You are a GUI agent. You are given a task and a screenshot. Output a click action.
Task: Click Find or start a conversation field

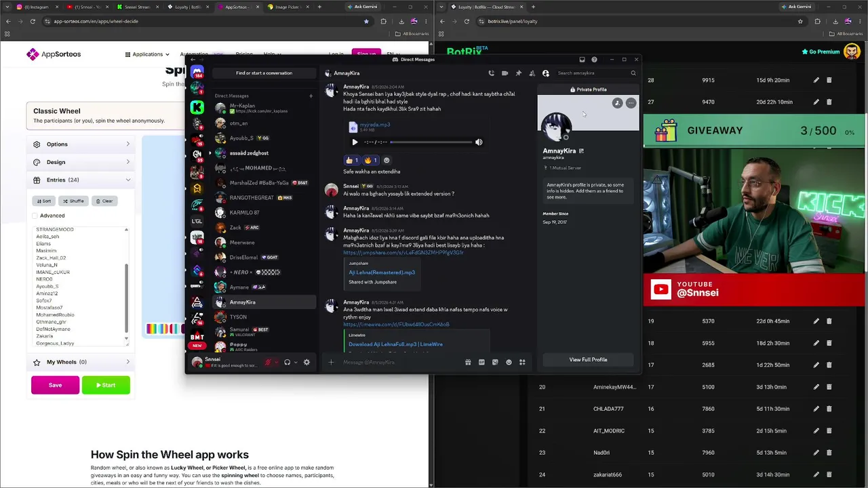tap(264, 73)
